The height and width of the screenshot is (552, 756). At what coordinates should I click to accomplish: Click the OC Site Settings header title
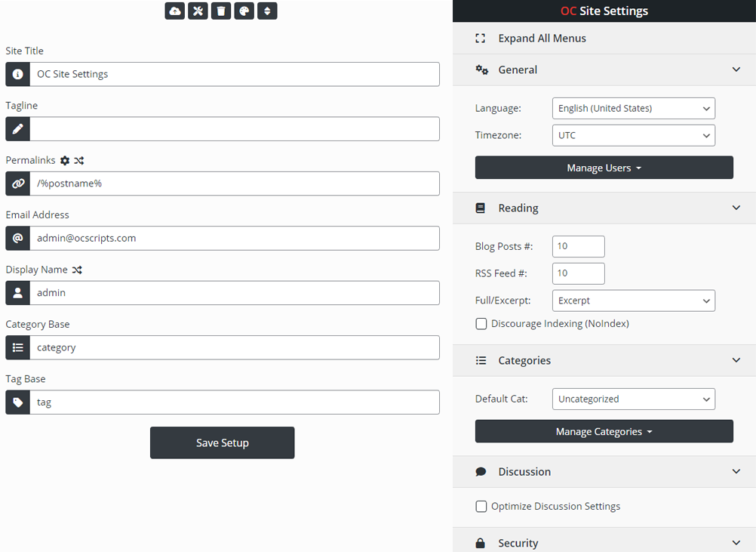[x=604, y=11]
